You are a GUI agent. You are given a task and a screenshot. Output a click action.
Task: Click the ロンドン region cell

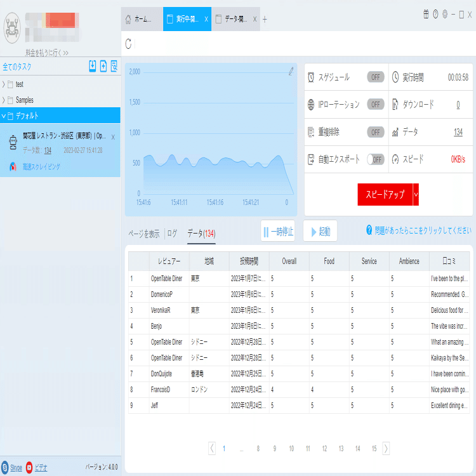209,390
